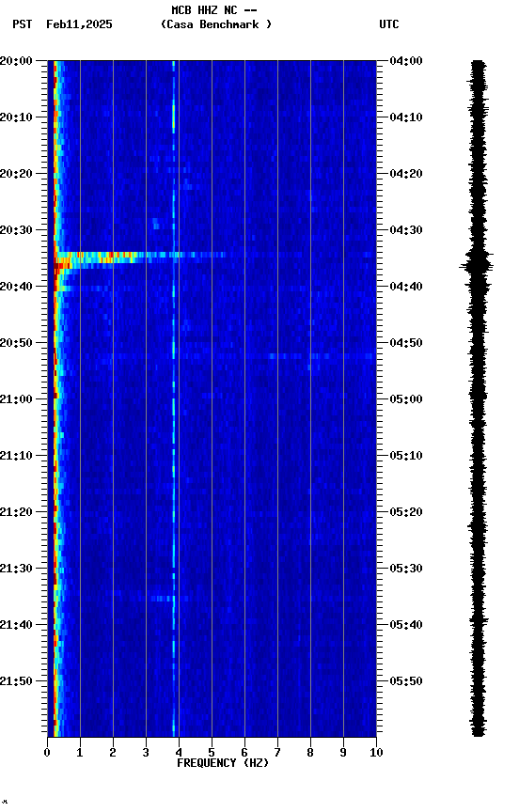Click the "20:10" PST time label

[16, 117]
